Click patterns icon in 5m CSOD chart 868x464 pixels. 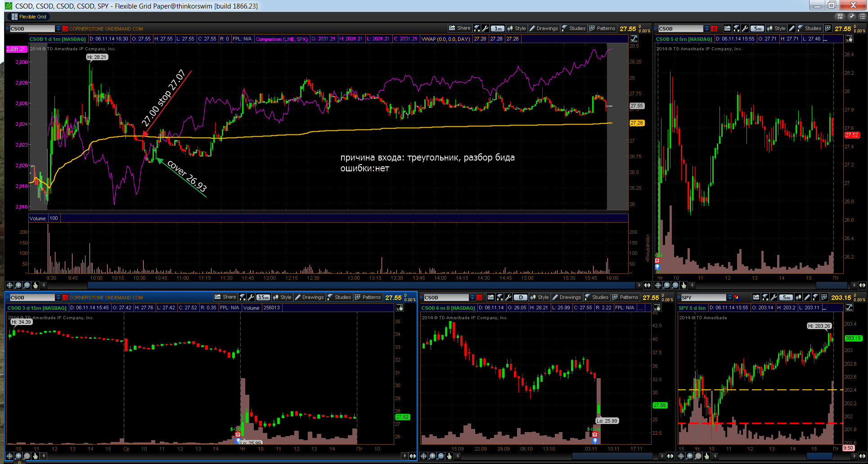pos(828,28)
